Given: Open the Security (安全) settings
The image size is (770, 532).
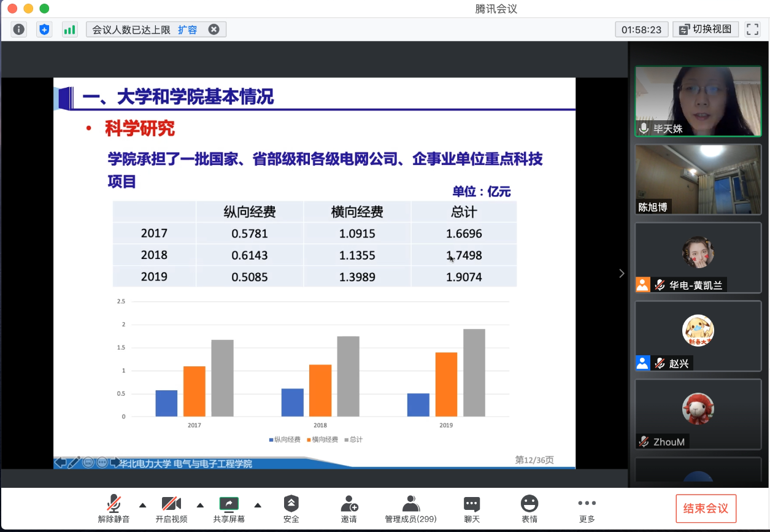Looking at the screenshot, I should 291,509.
